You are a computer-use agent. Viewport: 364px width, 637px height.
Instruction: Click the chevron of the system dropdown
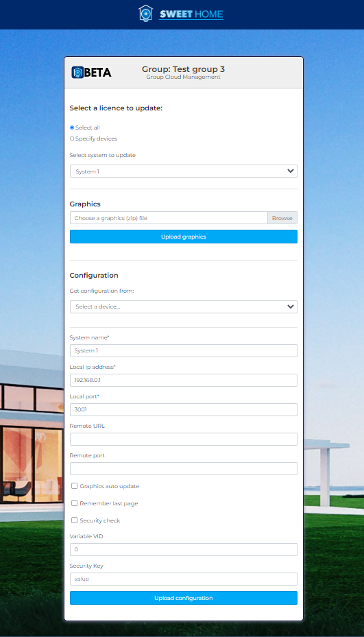tap(291, 171)
